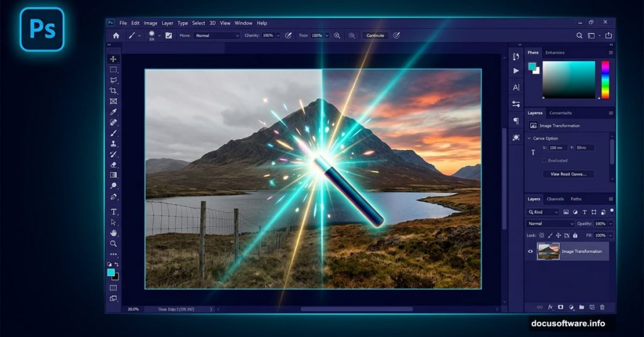
Task: Select the Zoom tool in the toolbox
Action: pyautogui.click(x=113, y=243)
